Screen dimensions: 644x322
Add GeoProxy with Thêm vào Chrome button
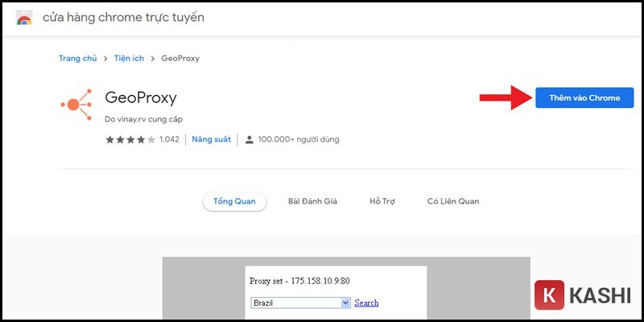tap(584, 97)
